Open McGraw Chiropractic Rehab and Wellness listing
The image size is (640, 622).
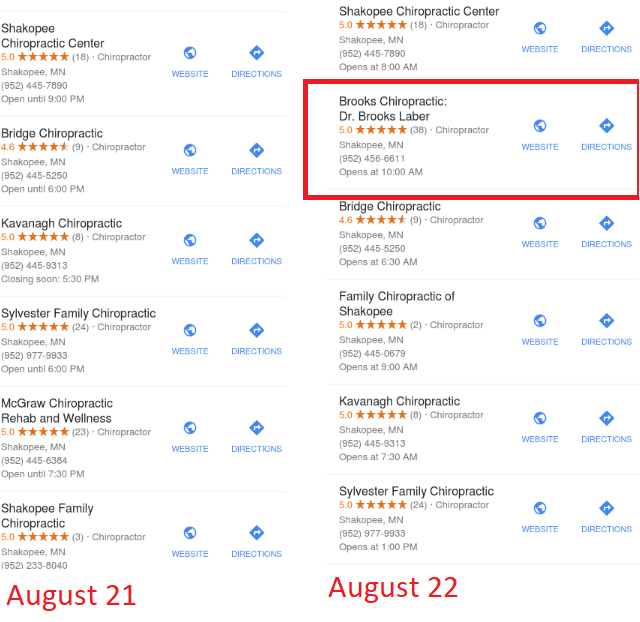(x=57, y=411)
